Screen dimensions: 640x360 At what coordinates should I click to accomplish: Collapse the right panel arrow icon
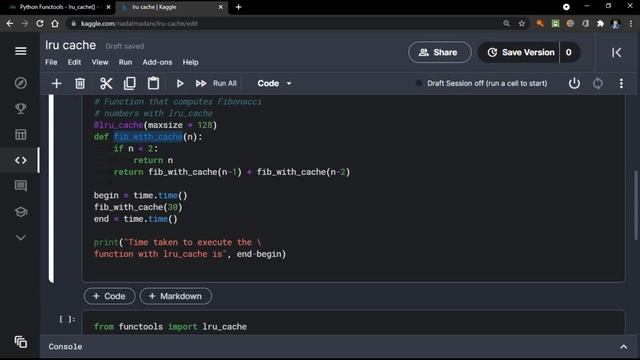click(x=616, y=52)
